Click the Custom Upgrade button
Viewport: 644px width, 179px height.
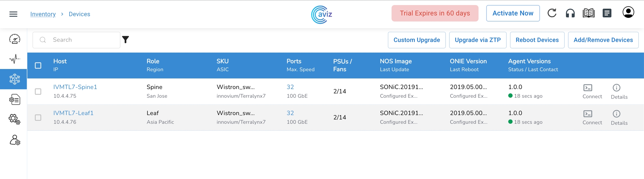pyautogui.click(x=416, y=40)
